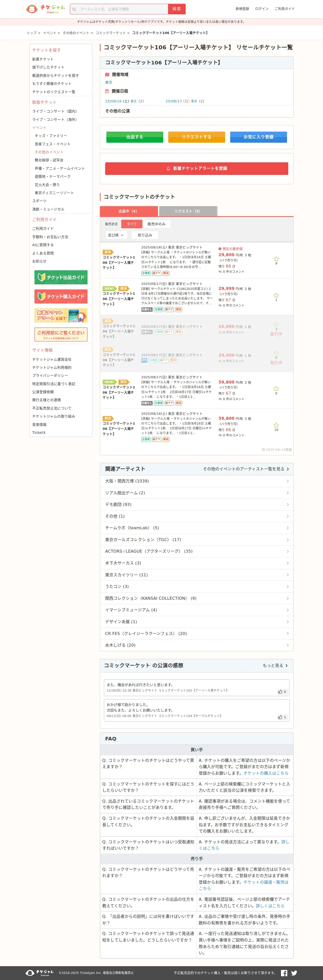Click the red 検索 button
The width and height of the screenshot is (323, 980).
[177, 9]
